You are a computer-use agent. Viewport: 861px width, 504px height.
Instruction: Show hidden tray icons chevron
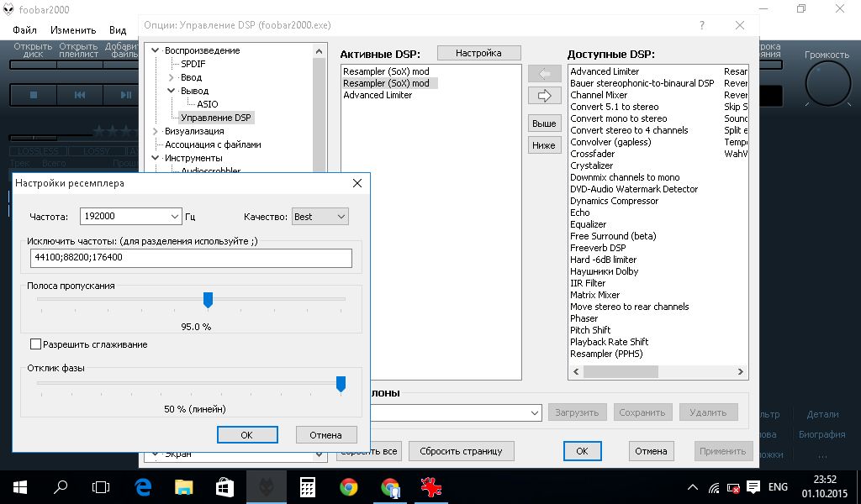(693, 487)
